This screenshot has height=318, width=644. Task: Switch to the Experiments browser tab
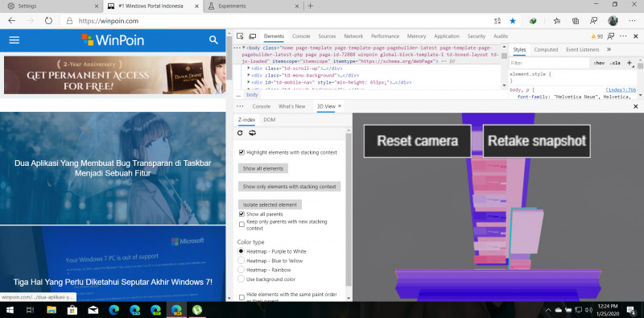[232, 6]
